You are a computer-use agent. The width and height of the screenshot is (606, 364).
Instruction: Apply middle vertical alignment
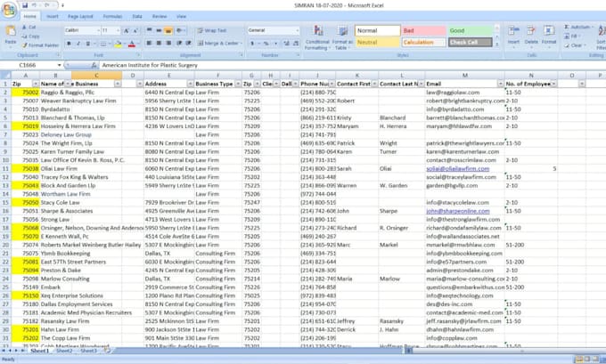pos(159,30)
